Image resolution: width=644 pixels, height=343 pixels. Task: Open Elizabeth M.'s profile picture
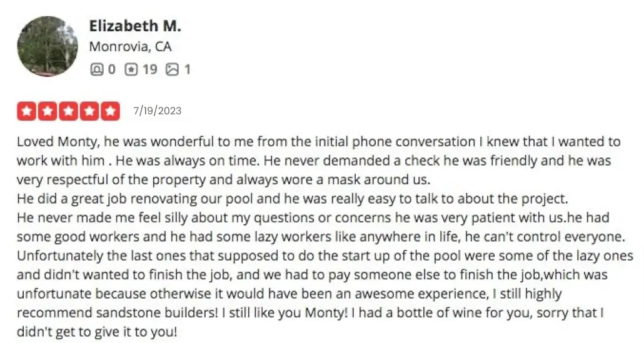pyautogui.click(x=48, y=46)
